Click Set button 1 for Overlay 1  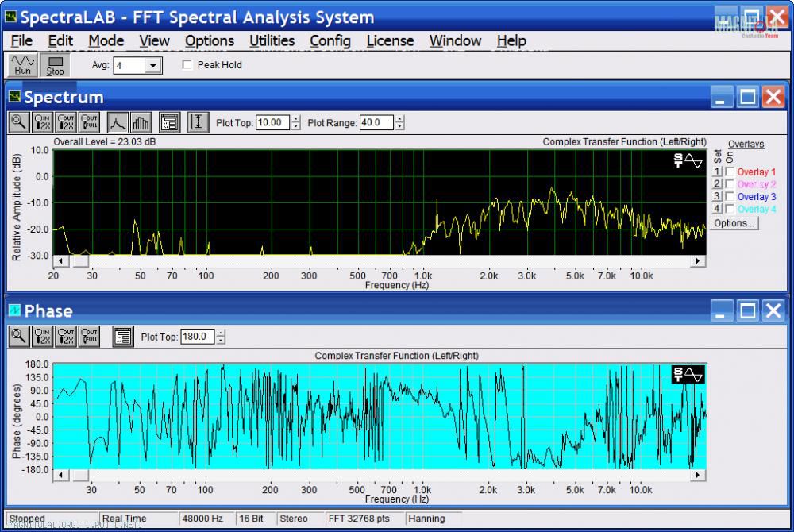click(717, 172)
